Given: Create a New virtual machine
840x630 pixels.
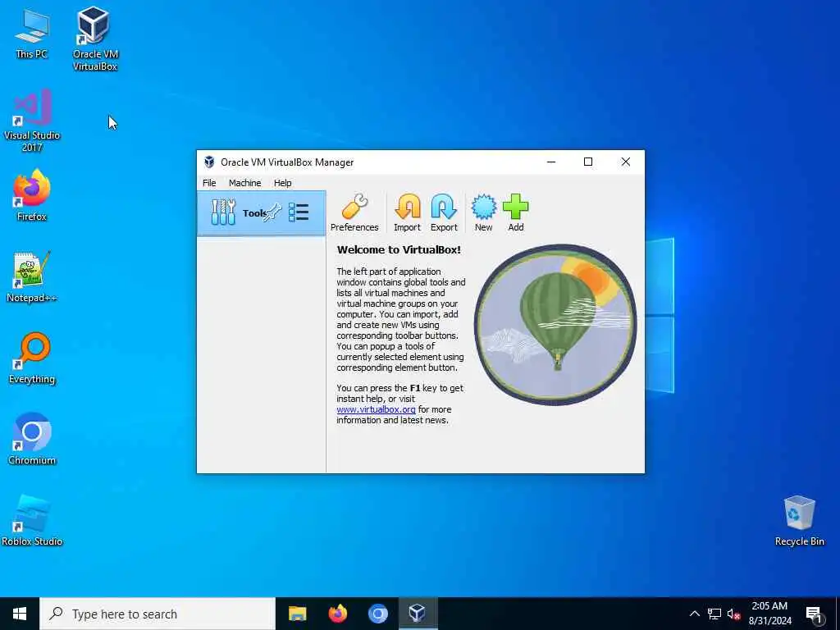Looking at the screenshot, I should pos(483,213).
